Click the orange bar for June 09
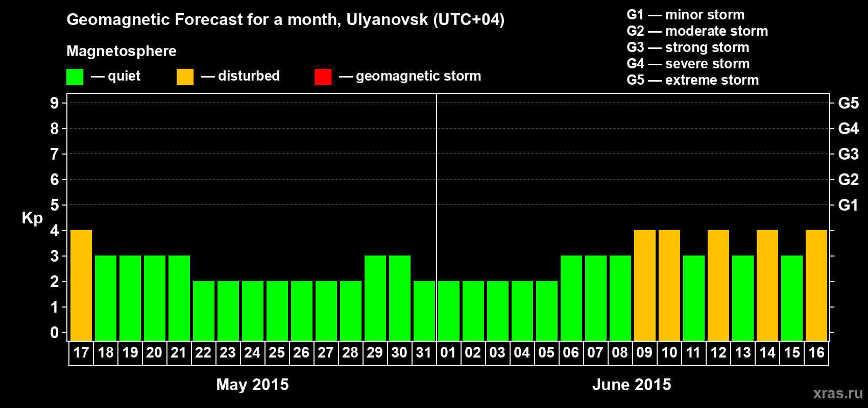Viewport: 868px width, 408px height. click(x=645, y=285)
